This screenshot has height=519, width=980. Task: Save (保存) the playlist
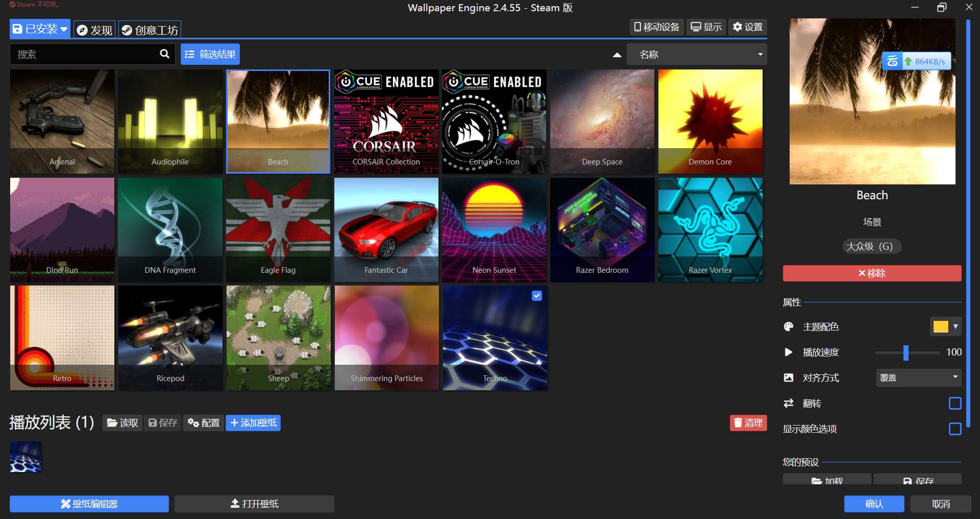click(x=163, y=423)
